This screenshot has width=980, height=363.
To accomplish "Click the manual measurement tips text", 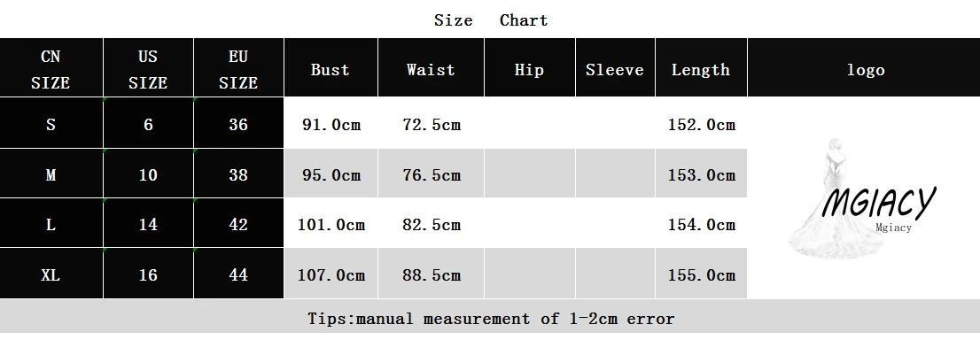I will 490,319.
